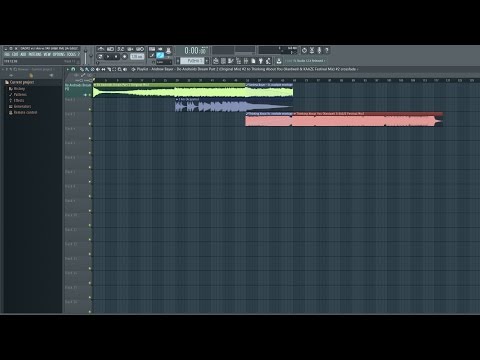Open green clip's title menu arrow
Screen dimensions: 480x360
(x=95, y=85)
